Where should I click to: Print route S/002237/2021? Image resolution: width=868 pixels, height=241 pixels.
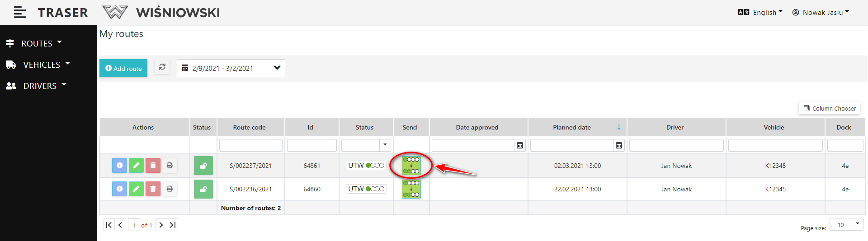[170, 166]
